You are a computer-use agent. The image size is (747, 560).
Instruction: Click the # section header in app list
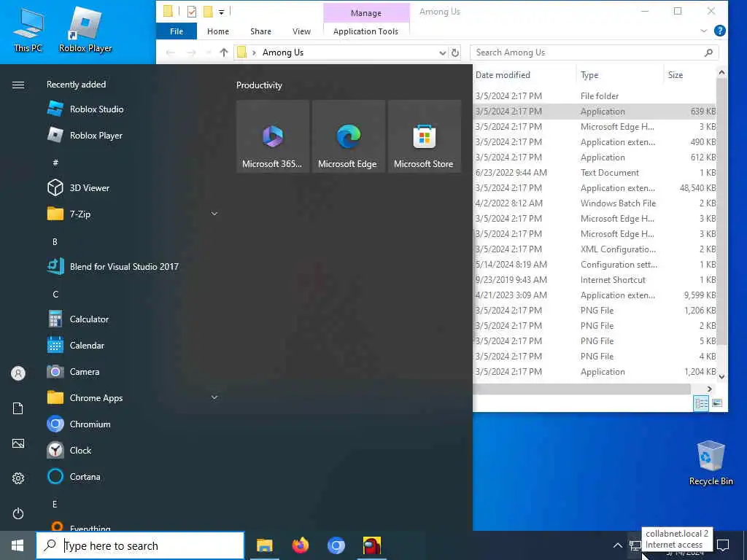(55, 163)
